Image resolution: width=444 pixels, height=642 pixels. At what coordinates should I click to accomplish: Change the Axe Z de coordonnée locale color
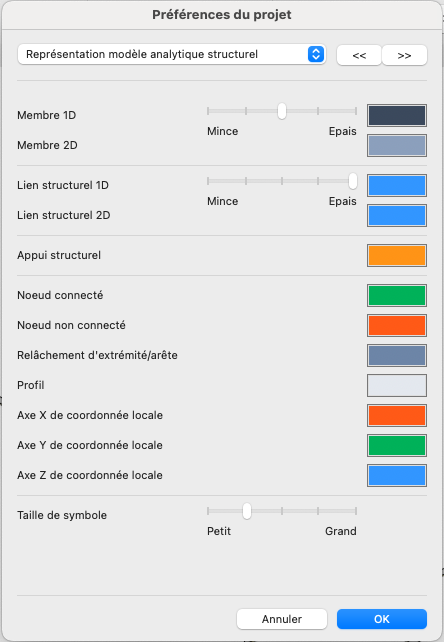(x=396, y=475)
